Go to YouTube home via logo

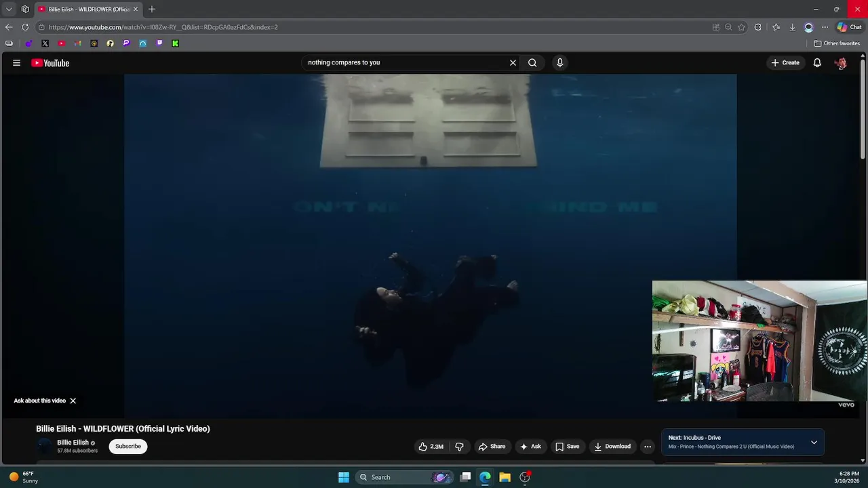pos(50,63)
